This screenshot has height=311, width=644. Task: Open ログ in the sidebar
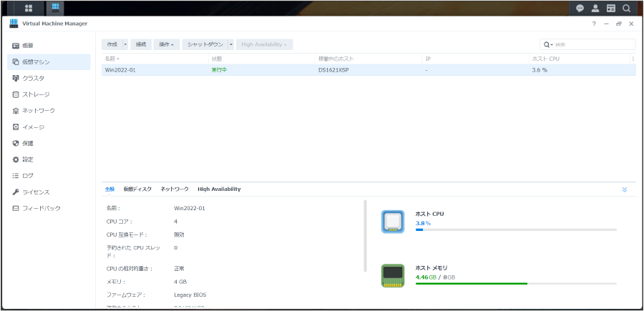coord(49,176)
